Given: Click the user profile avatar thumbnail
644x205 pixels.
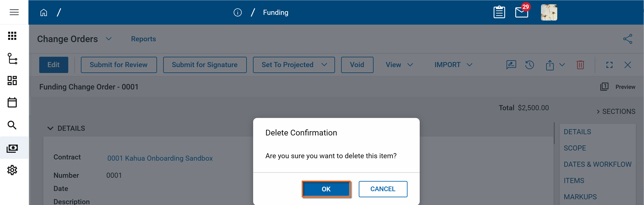Looking at the screenshot, I should (549, 12).
